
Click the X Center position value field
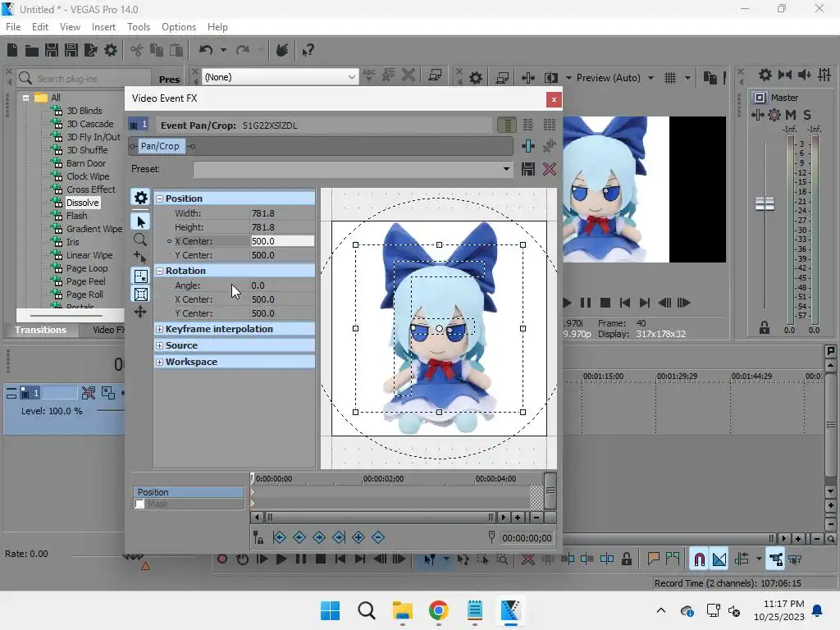[282, 241]
